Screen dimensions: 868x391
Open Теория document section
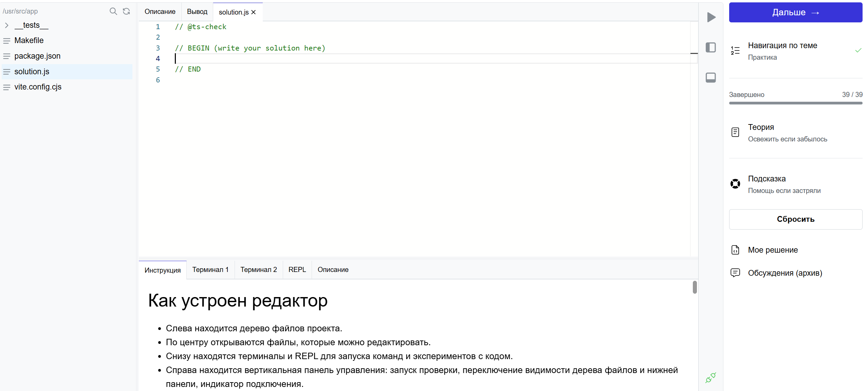click(735, 132)
